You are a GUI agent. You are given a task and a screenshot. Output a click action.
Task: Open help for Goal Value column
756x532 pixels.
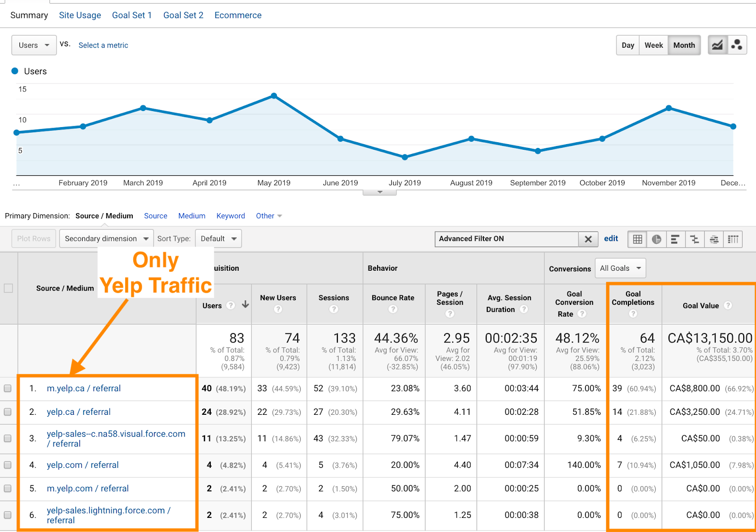click(x=728, y=305)
